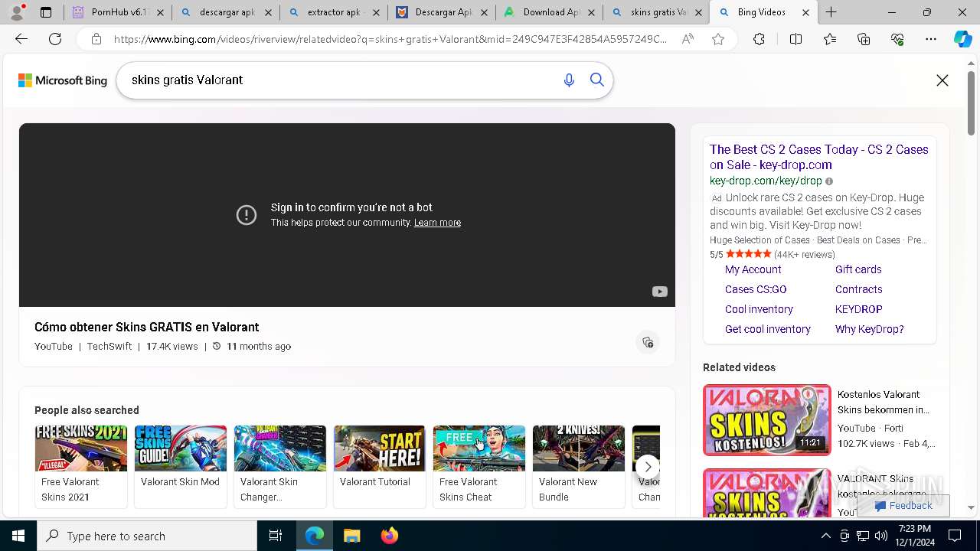The image size is (980, 551).
Task: Close the video viewer with X
Action: click(x=942, y=80)
